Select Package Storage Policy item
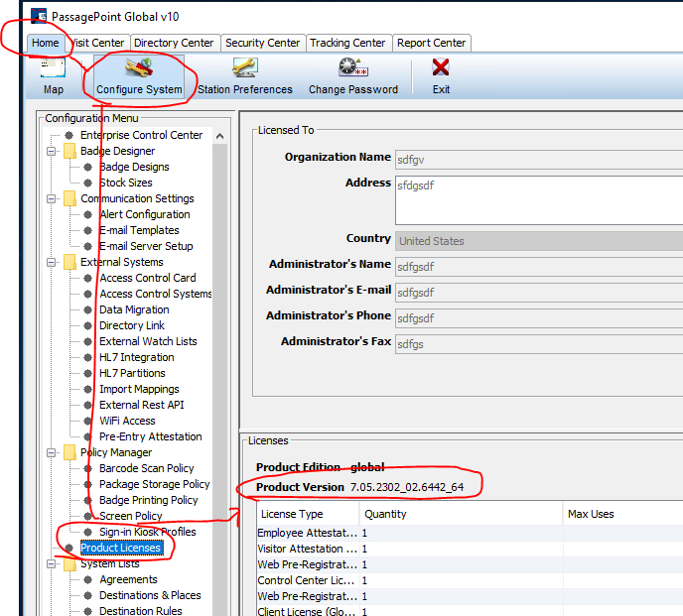683x616 pixels. click(155, 484)
